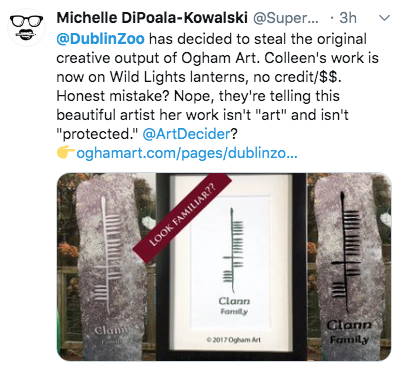Click the left stone lantern with white Ogham
Viewport: 402px width, 372px height.
107,266
